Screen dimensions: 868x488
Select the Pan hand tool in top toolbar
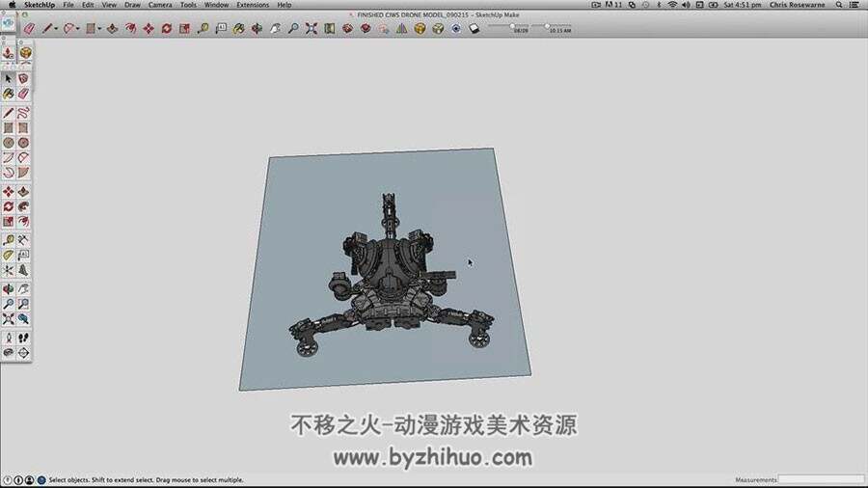(275, 28)
